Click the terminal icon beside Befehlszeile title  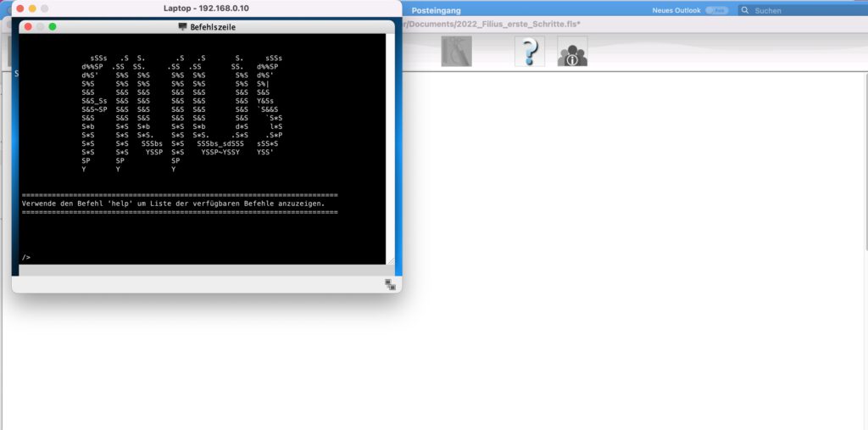pyautogui.click(x=183, y=26)
